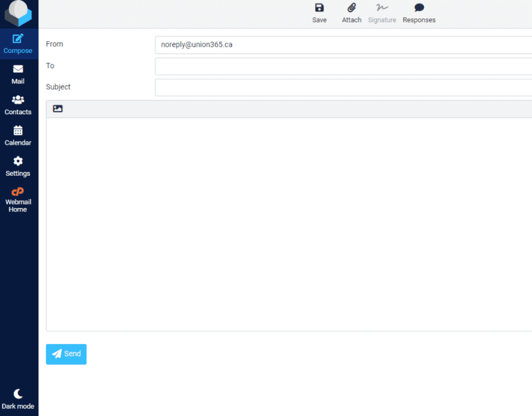Attach a file using paperclip icon
Viewport: 532px width, 416px height.
point(352,14)
